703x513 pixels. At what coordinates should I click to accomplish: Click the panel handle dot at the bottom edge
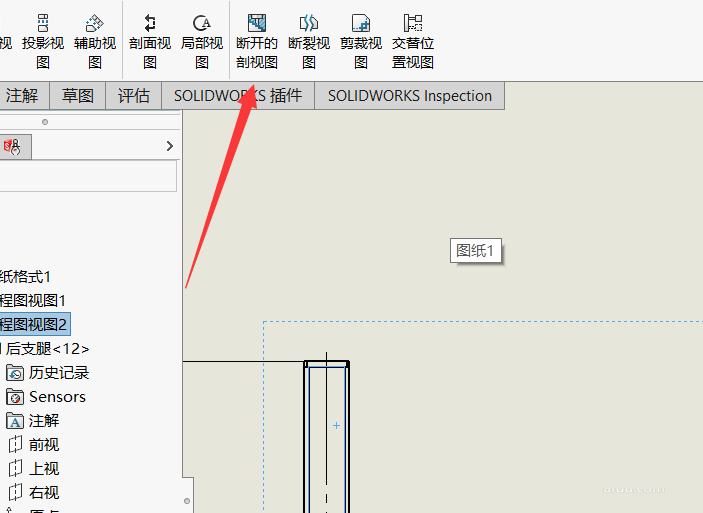[187, 501]
